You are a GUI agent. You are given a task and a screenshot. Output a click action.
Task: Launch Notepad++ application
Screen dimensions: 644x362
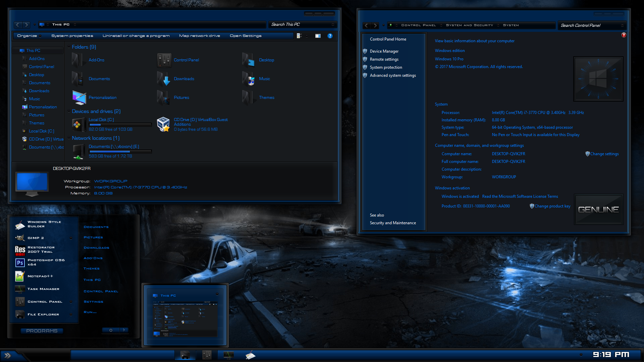click(x=41, y=276)
